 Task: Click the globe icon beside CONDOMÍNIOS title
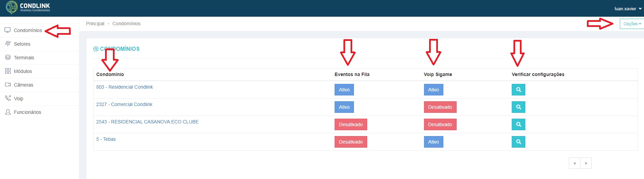coord(96,49)
